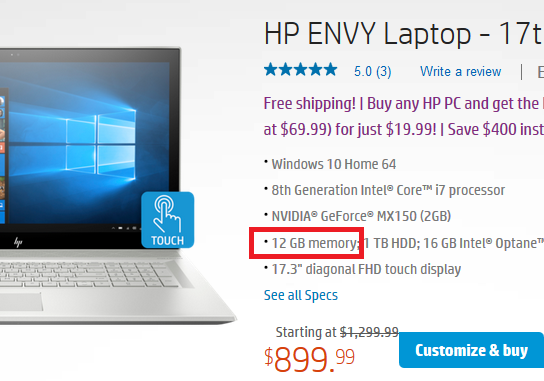The image size is (544, 381).
Task: Click the 12 GB memory spec highlighted
Action: pyautogui.click(x=315, y=243)
